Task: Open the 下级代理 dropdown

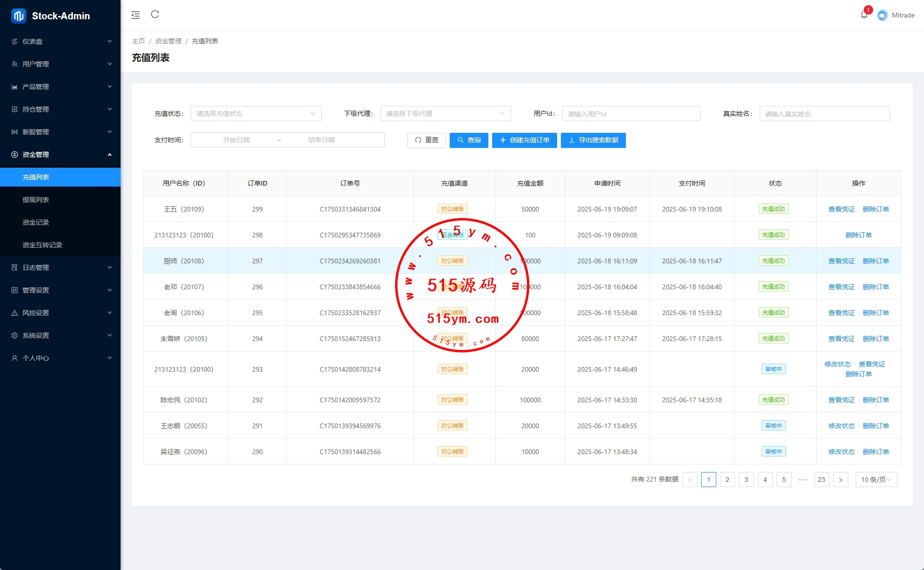Action: (x=445, y=114)
